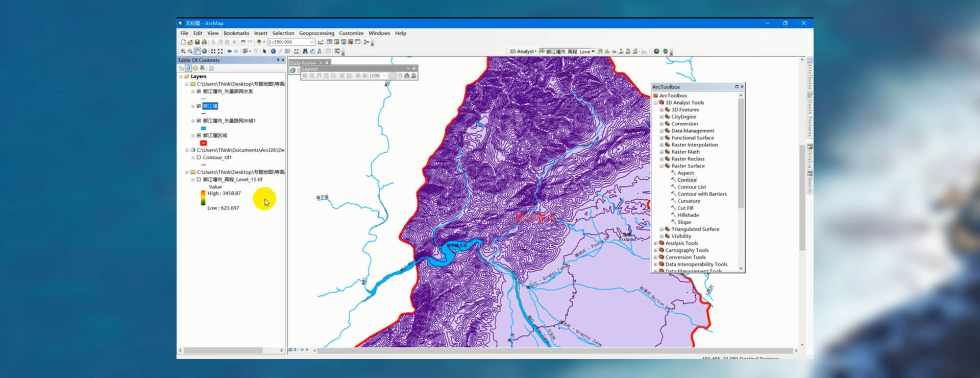
Task: Switch TOC to List By Source
Action: tap(188, 68)
